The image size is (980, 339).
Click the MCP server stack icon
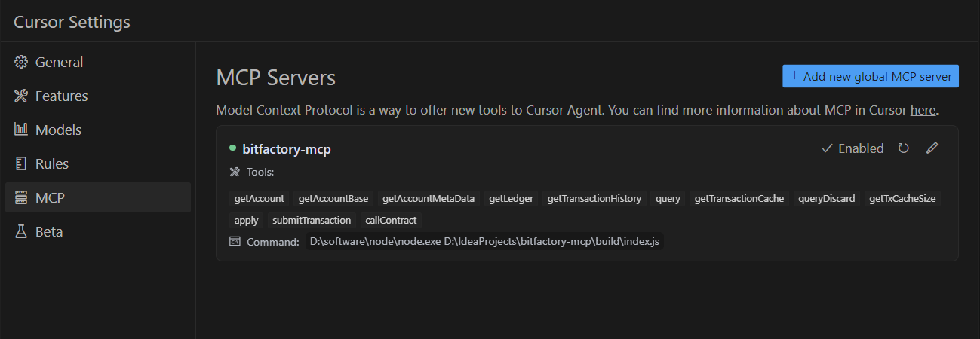coord(21,197)
